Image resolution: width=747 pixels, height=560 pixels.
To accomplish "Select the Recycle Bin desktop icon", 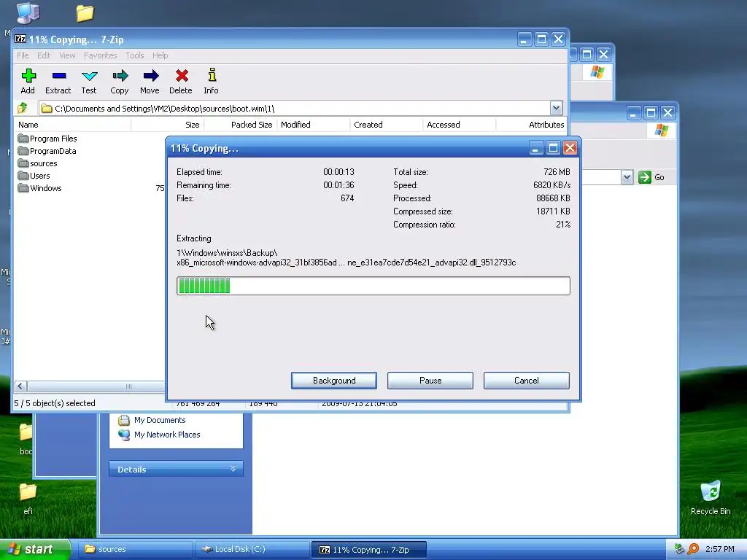I will [711, 499].
